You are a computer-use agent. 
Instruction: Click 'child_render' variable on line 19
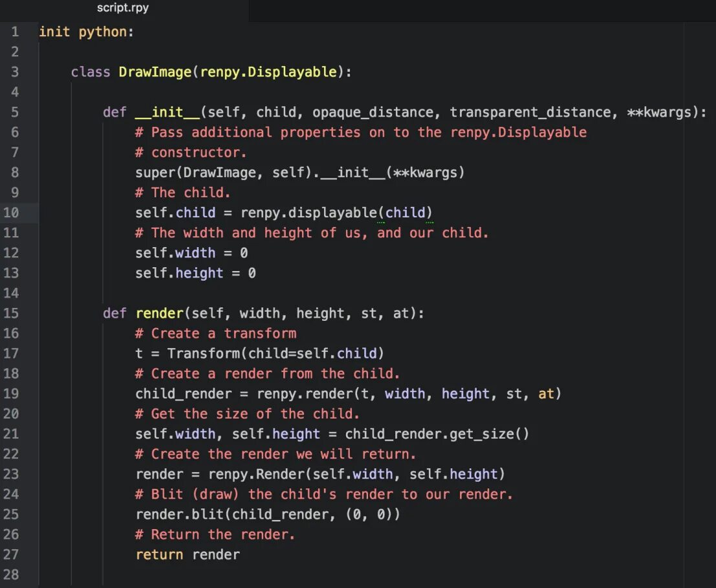coord(183,393)
